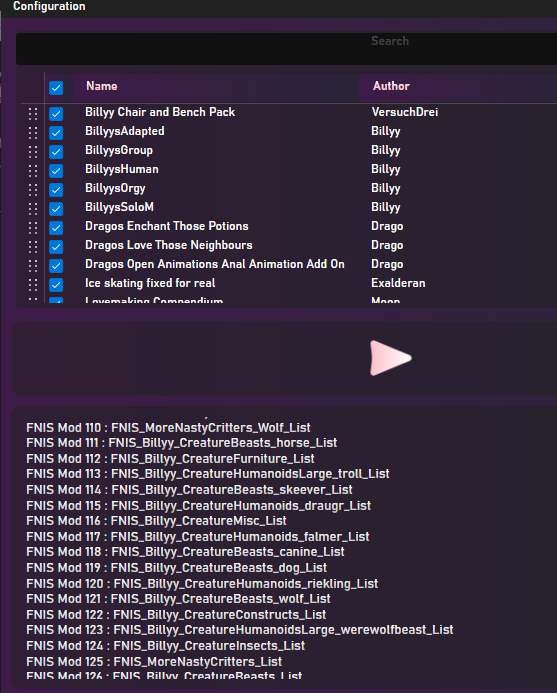Toggle Ice skating fixed for real checkbox
The width and height of the screenshot is (557, 693).
(56, 285)
